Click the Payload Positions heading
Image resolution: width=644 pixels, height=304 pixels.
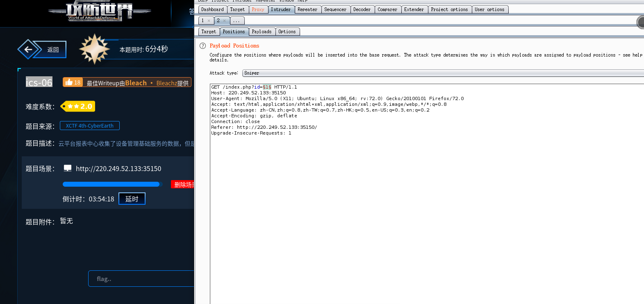(x=234, y=46)
